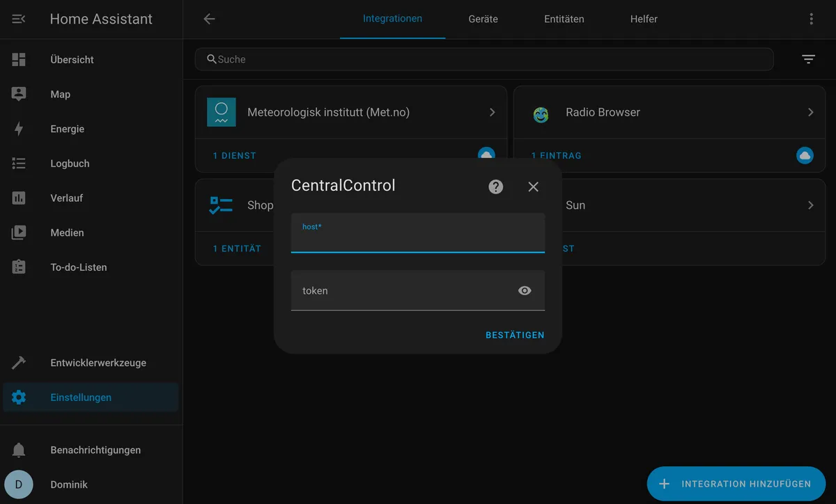Expand the Radio Browser integration chevron
This screenshot has height=504, width=836.
pyautogui.click(x=810, y=112)
